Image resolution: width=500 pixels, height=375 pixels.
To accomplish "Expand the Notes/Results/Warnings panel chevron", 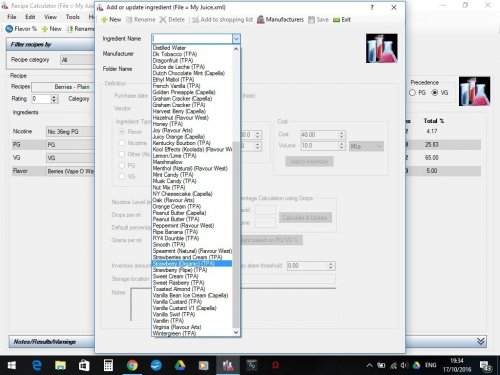I will [x=480, y=341].
